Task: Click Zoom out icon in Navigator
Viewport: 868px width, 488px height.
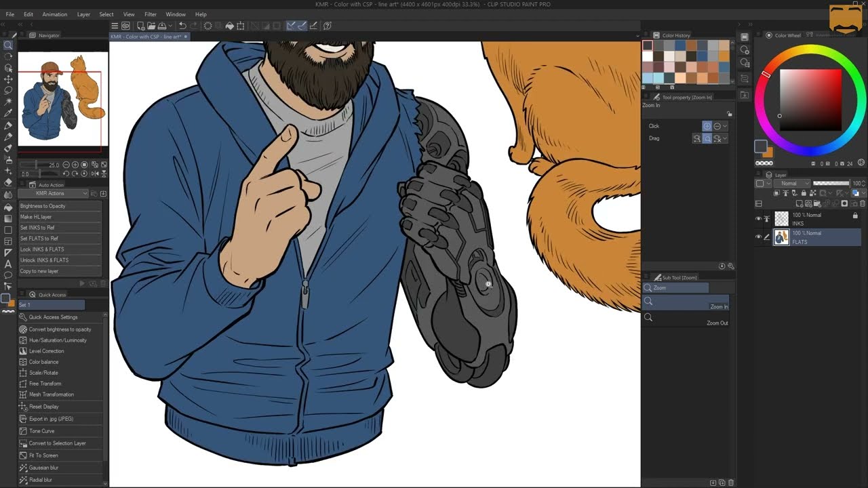Action: (x=66, y=165)
